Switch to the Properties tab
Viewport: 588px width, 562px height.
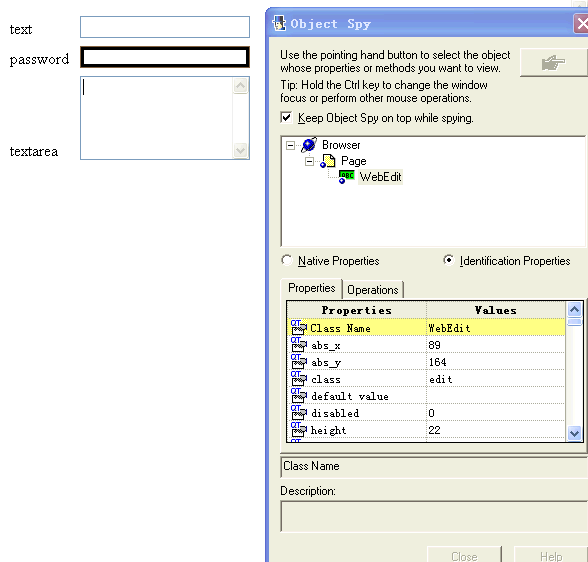click(311, 288)
